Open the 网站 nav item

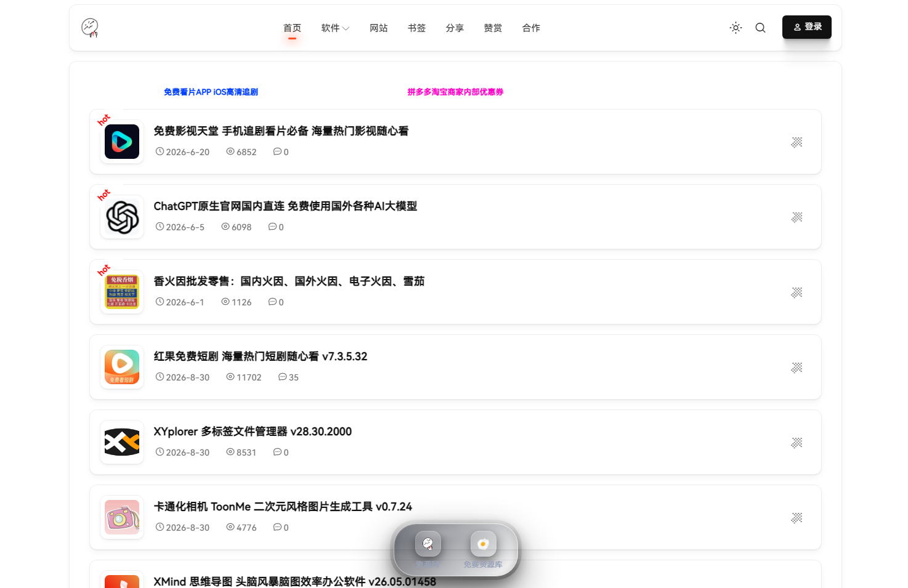378,28
